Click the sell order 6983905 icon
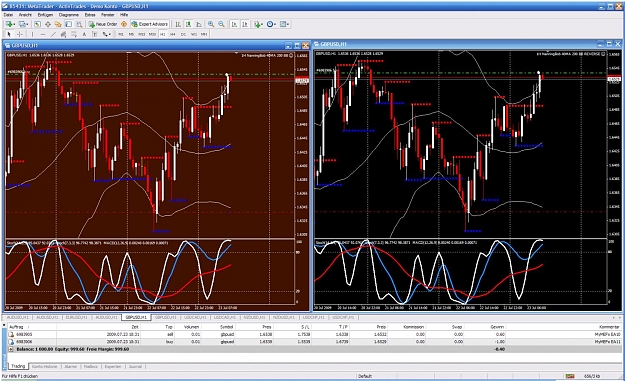 11,334
